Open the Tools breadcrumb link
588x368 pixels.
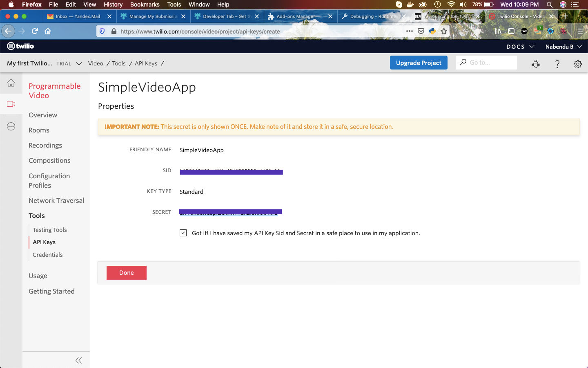coord(119,63)
